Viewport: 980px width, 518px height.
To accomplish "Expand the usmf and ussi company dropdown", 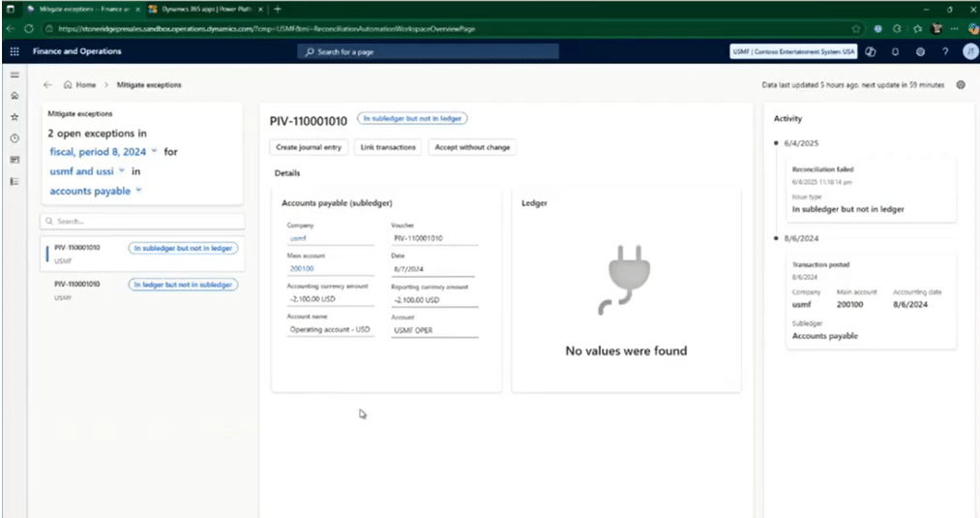I will pyautogui.click(x=88, y=171).
